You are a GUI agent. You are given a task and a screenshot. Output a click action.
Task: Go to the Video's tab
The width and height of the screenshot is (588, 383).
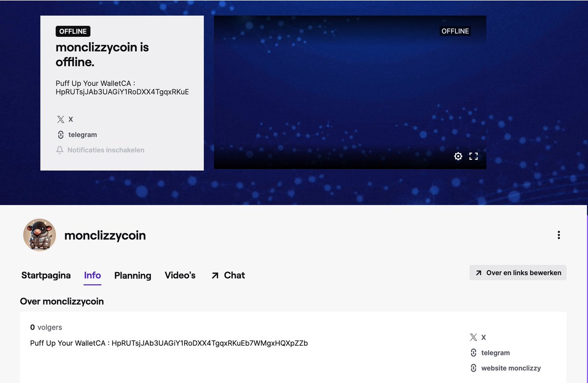tap(180, 276)
